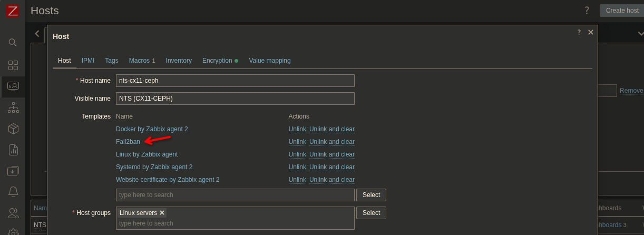Screen dimensions: 644x235
Task: Click the Create host button
Action: (622, 11)
